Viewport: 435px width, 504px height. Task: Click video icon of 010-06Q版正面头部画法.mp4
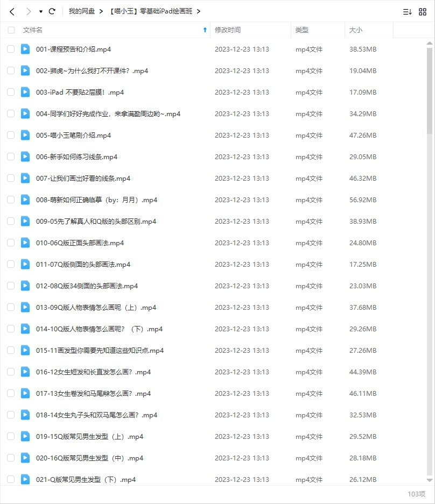25,243
